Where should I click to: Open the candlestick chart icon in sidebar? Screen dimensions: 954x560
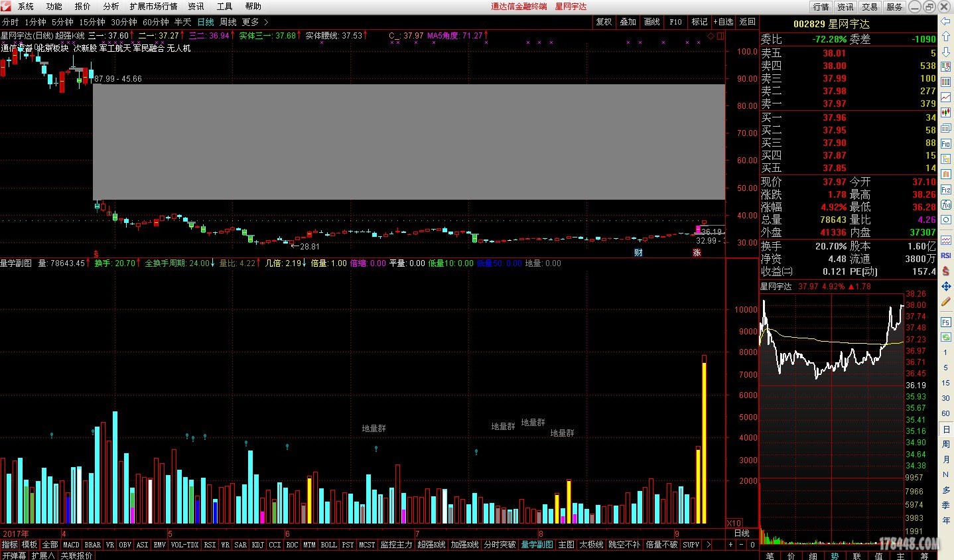pyautogui.click(x=946, y=113)
